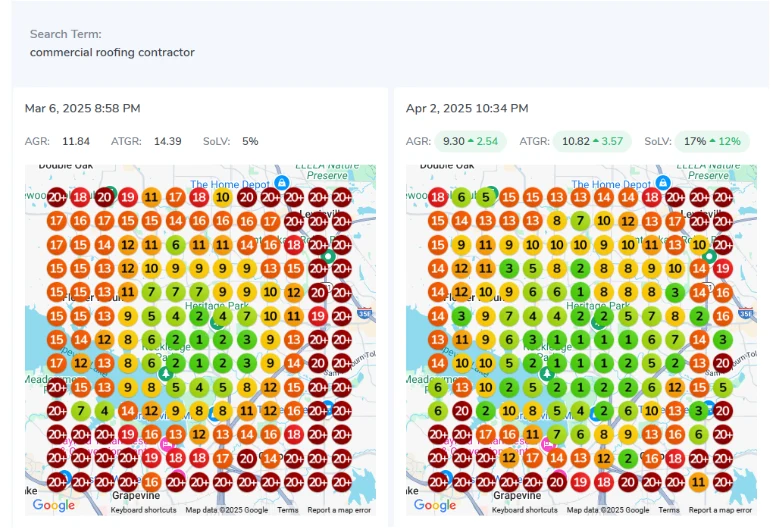
Task: Click the Terms link under the April map
Action: click(669, 510)
